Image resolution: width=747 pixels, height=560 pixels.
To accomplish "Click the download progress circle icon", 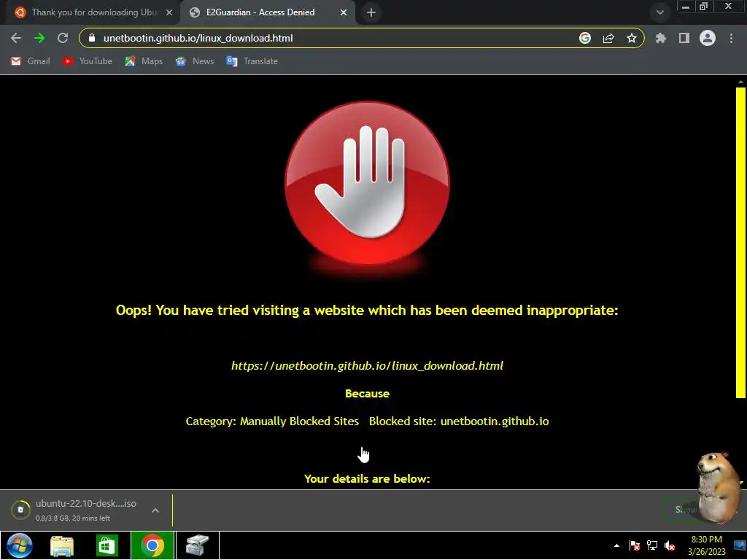I will click(x=20, y=510).
